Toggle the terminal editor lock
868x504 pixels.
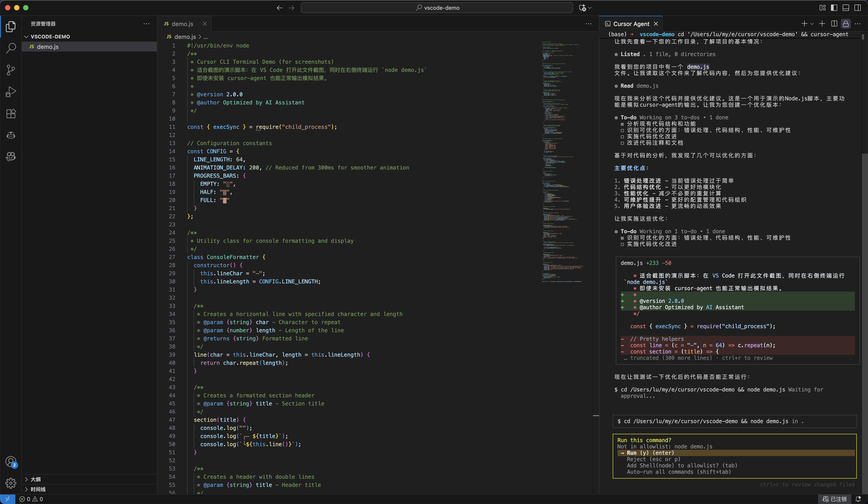point(846,24)
